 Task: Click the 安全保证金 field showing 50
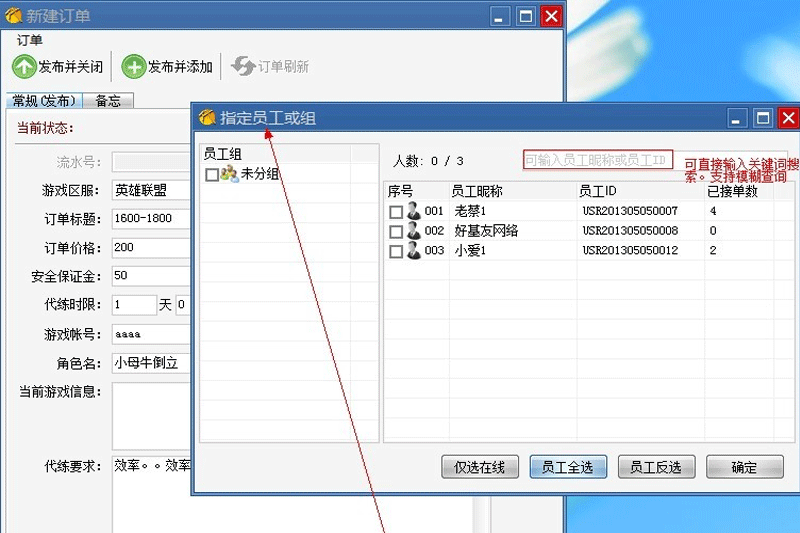pos(152,275)
